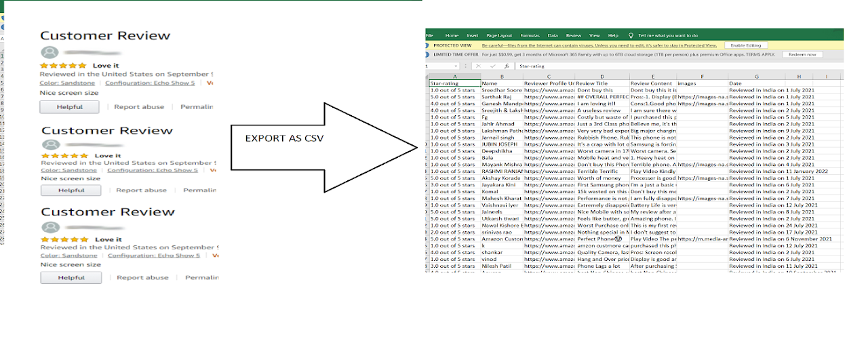The width and height of the screenshot is (868, 347).
Task: Select the Review Title header cell
Action: (602, 83)
